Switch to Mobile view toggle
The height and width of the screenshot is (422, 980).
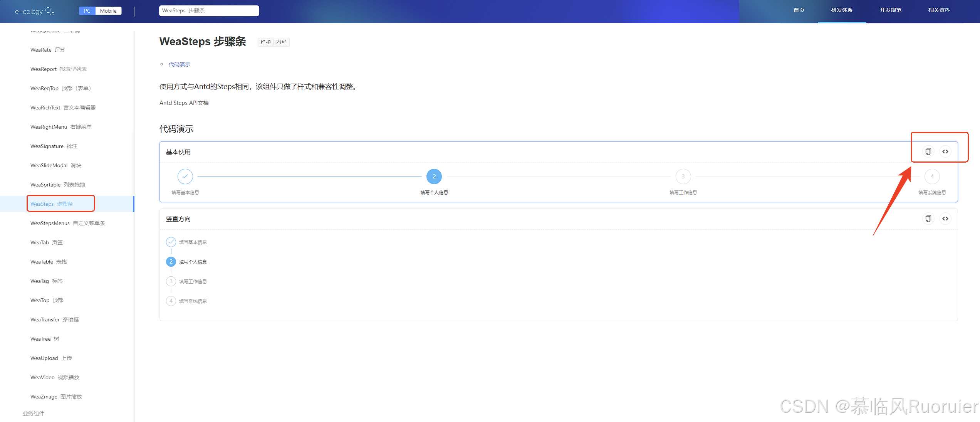pos(108,11)
